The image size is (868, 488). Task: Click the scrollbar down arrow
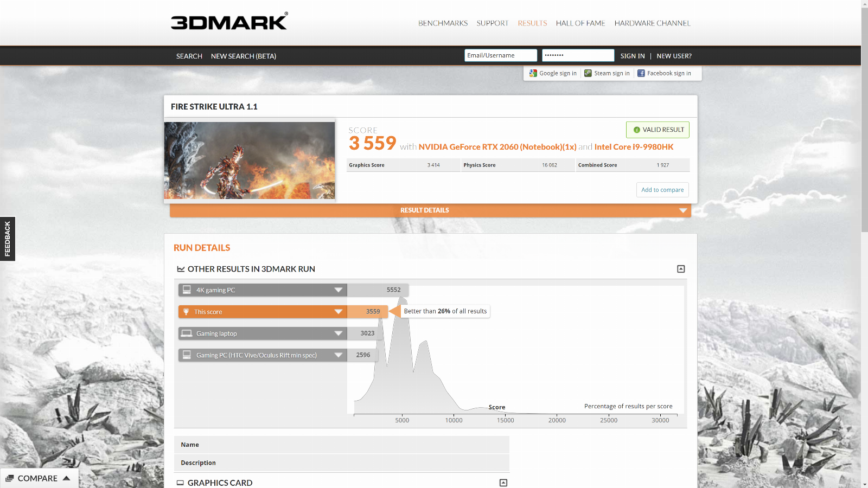[x=865, y=484]
